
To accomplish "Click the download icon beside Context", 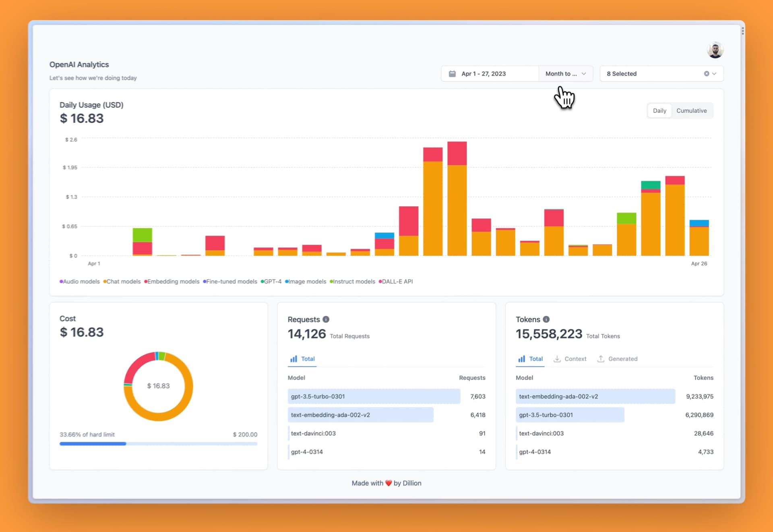I will pyautogui.click(x=557, y=359).
